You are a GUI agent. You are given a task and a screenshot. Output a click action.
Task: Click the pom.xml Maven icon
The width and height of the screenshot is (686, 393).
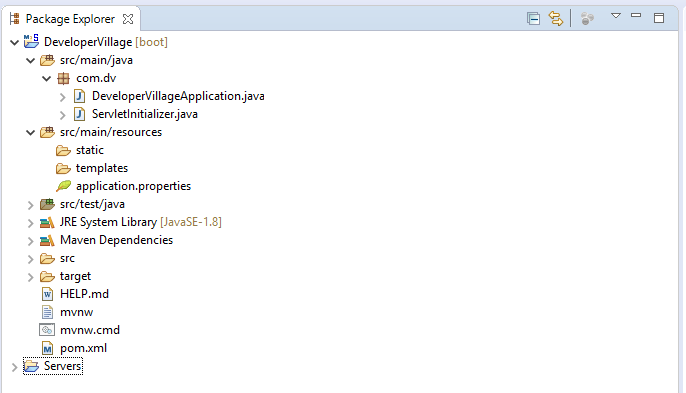pyautogui.click(x=47, y=348)
